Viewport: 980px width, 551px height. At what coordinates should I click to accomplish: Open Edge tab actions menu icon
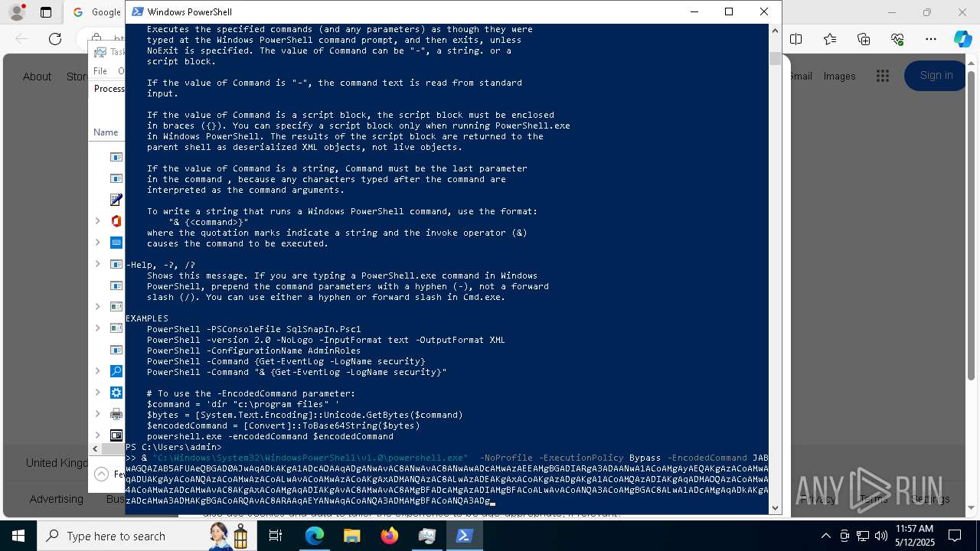click(x=46, y=12)
